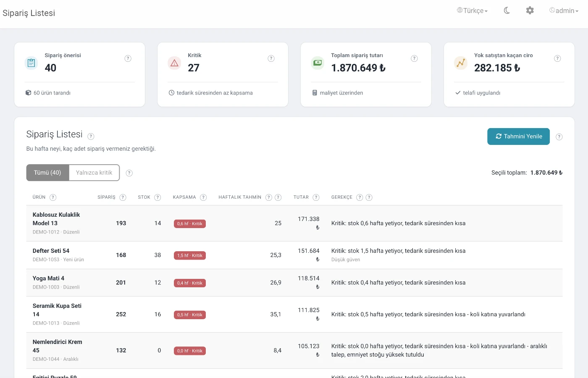Viewport: 588px width, 378px height.
Task: Click the red warning triangle Kritik icon
Action: [x=174, y=63]
